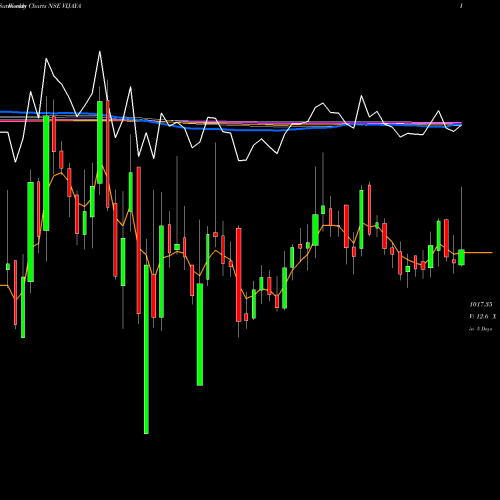Click the tallest green candlestick reaching lowest

tap(146, 349)
